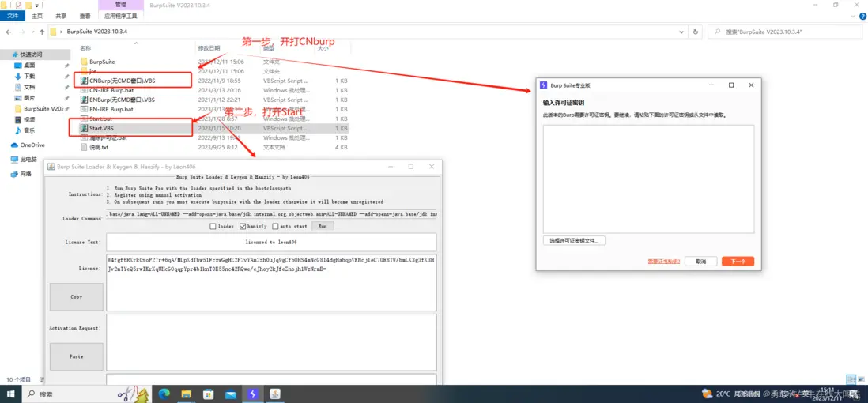Open OneDrive in the navigation pane

click(x=31, y=145)
